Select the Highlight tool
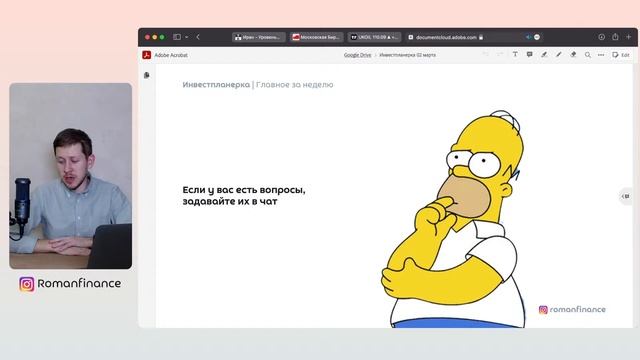Viewport: 640px width, 360px height. (544, 54)
